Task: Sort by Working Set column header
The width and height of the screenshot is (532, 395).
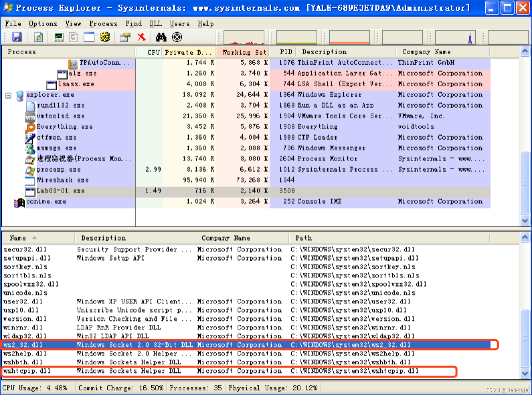Action: [x=243, y=52]
